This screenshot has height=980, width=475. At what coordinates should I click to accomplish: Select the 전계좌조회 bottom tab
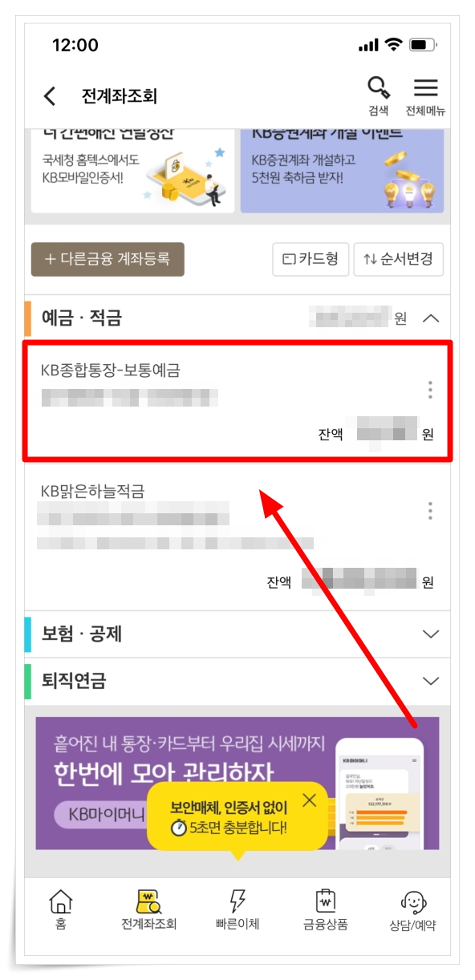(x=149, y=909)
